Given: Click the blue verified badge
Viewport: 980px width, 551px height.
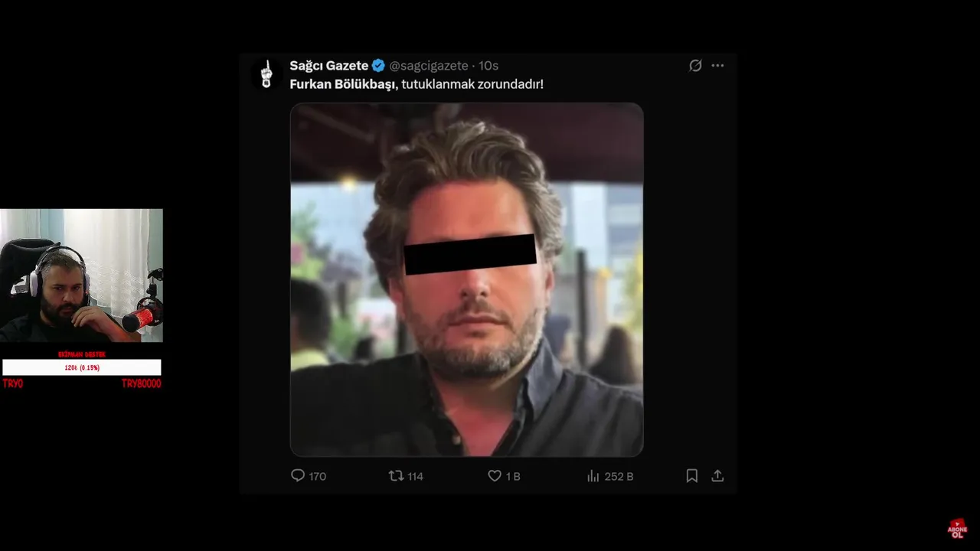Looking at the screenshot, I should click(378, 66).
